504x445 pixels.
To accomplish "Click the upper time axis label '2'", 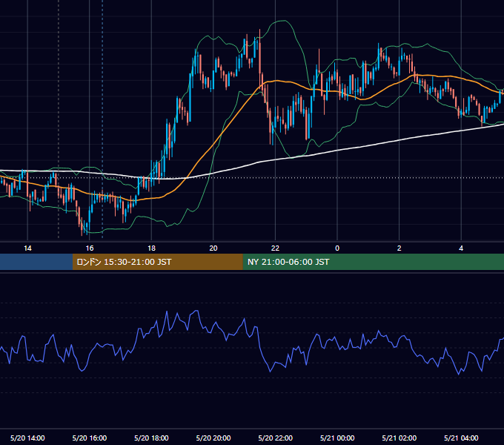I will (399, 248).
